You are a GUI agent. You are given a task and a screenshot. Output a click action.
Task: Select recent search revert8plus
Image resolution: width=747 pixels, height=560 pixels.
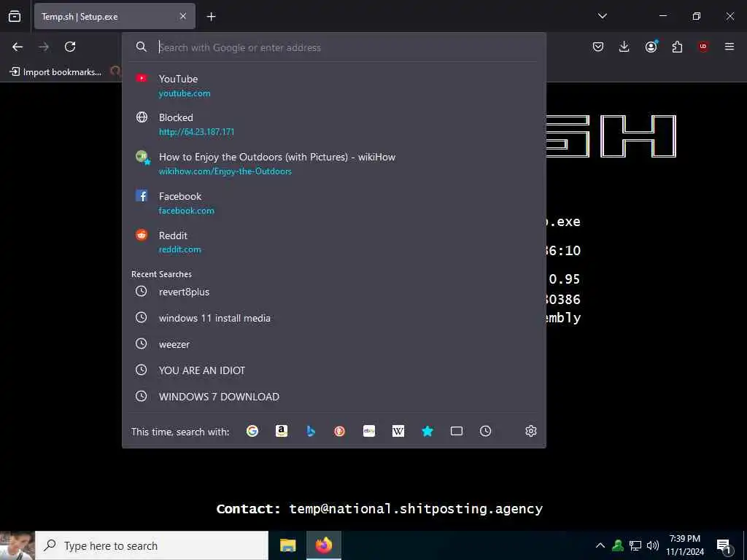[x=333, y=292]
